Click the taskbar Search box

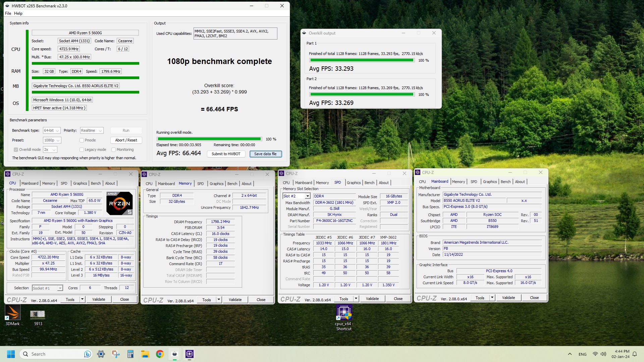pos(56,354)
